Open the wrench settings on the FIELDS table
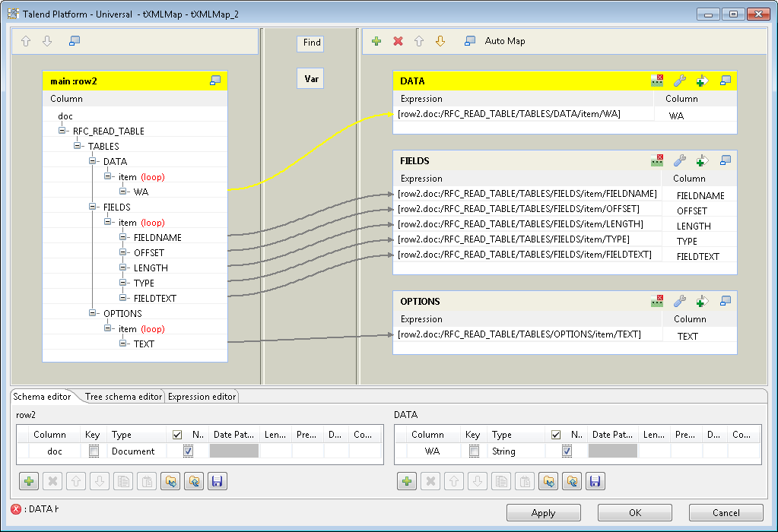 tap(679, 160)
